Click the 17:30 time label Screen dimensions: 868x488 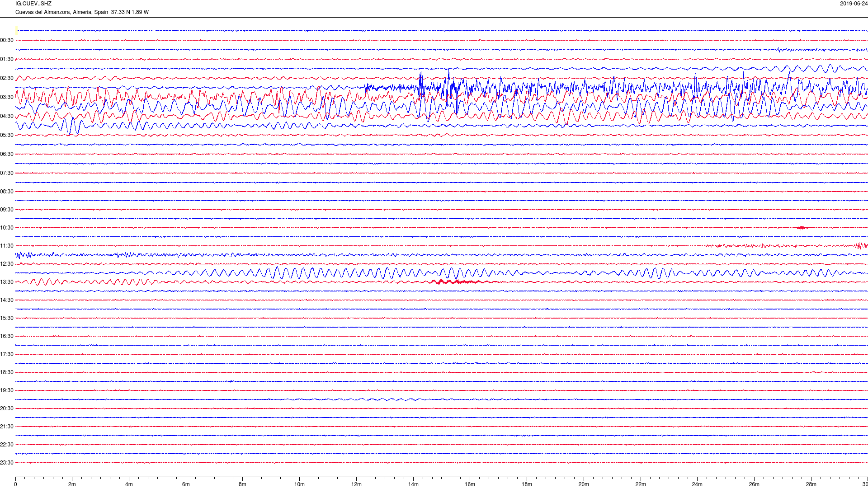tap(7, 354)
